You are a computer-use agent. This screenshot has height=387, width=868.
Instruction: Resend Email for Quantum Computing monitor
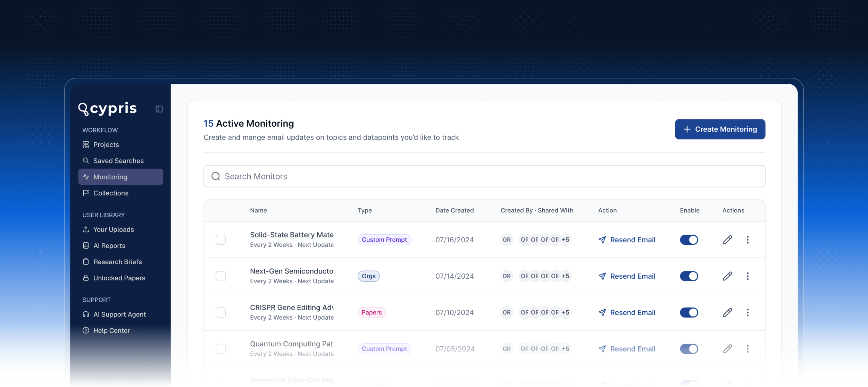627,349
